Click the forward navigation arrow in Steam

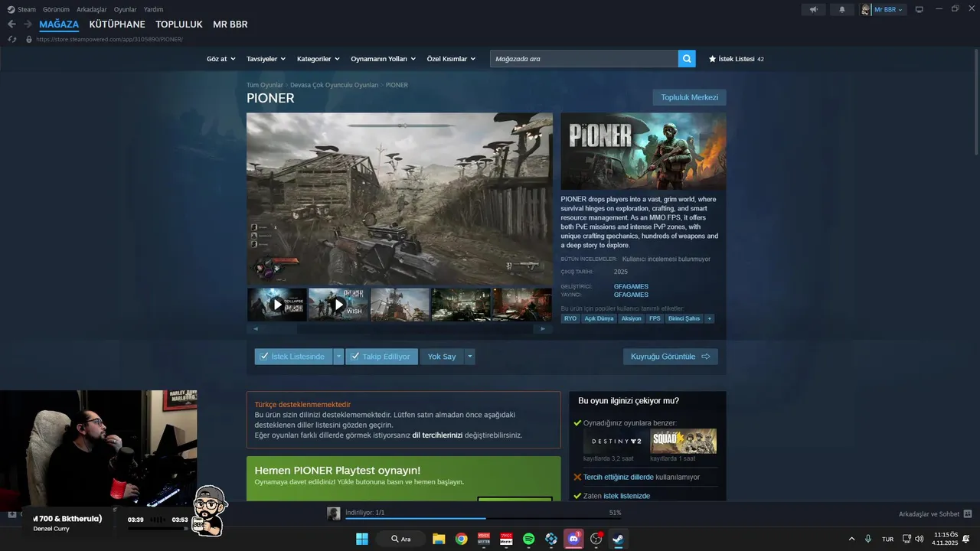point(28,24)
